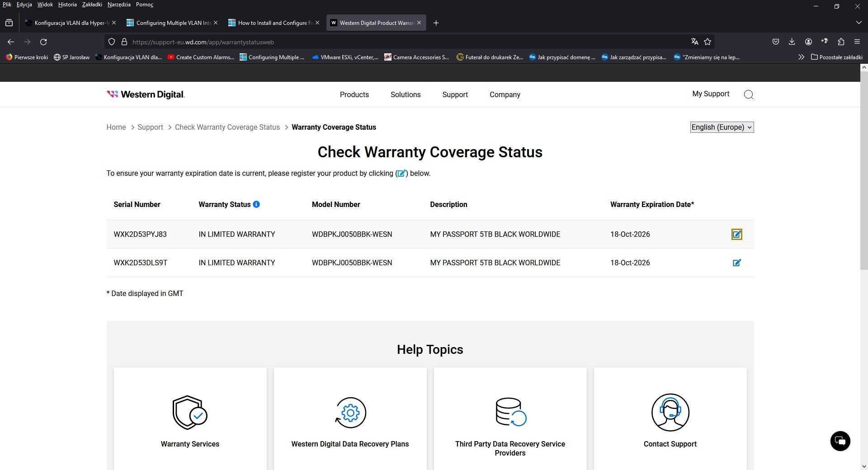Viewport: 868px width, 470px height.
Task: Click the page translate icon in address bar
Action: pos(694,42)
